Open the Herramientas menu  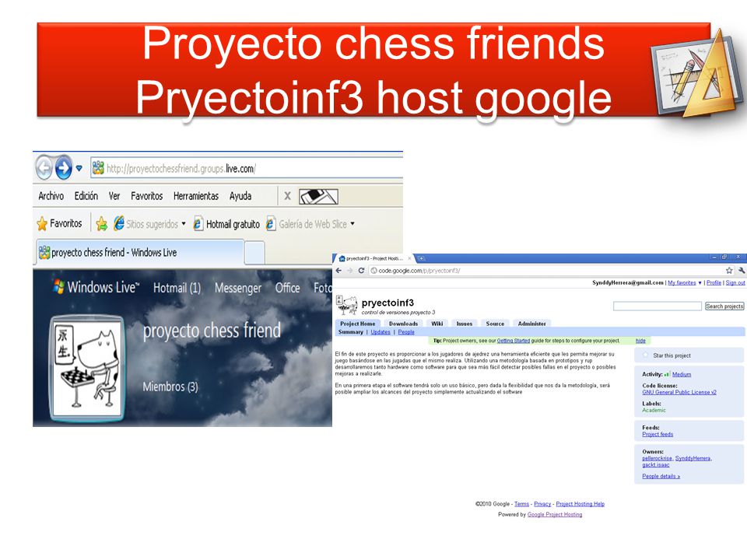click(196, 196)
